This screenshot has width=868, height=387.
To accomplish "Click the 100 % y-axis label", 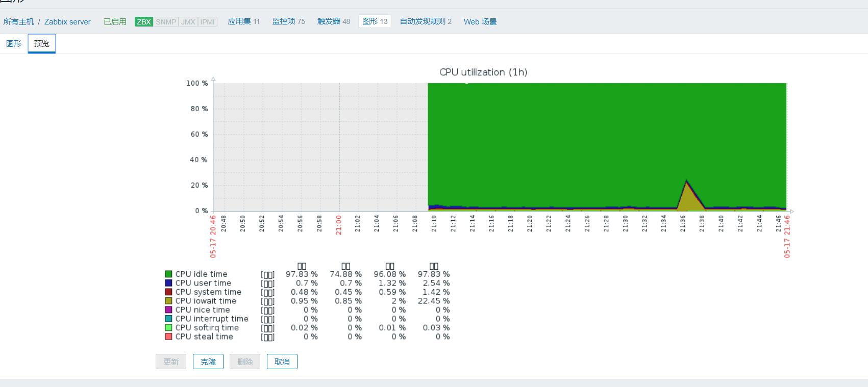I will (x=197, y=83).
